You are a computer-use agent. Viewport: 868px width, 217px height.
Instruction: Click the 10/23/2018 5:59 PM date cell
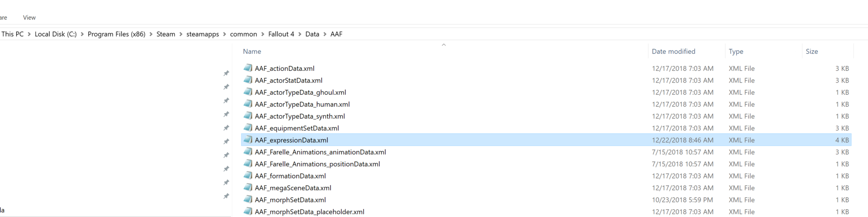[682, 200]
